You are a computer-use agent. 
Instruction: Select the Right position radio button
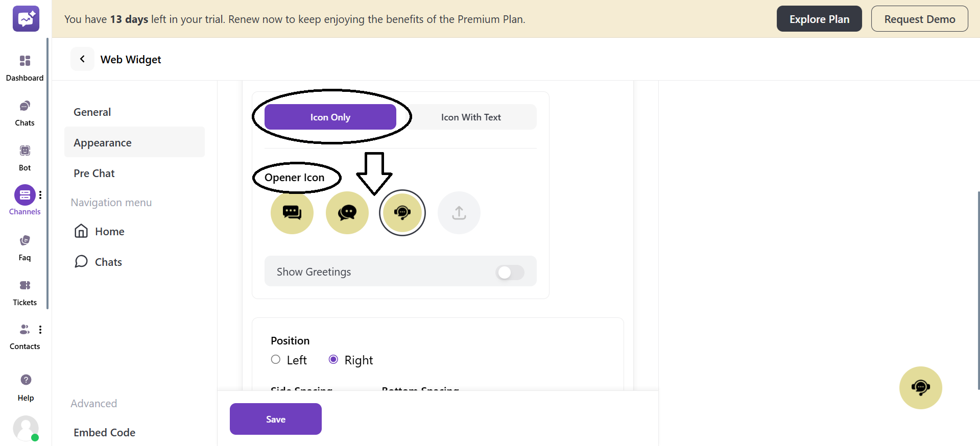(333, 360)
